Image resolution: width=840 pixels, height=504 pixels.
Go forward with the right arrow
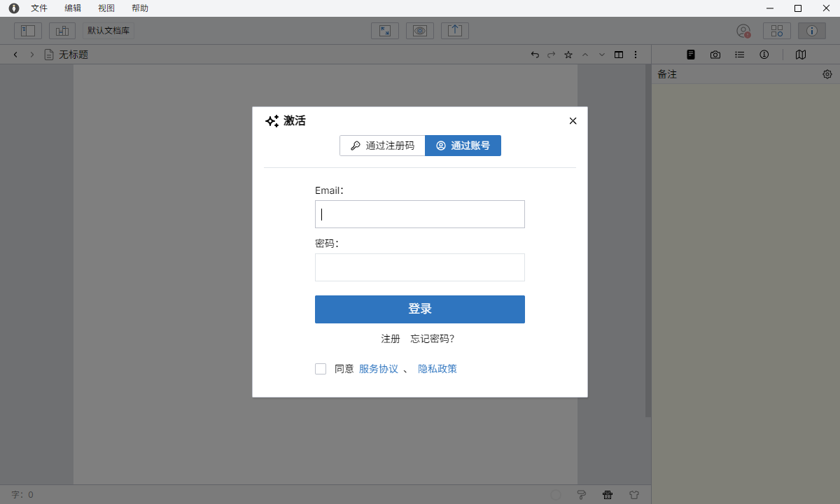[x=31, y=55]
